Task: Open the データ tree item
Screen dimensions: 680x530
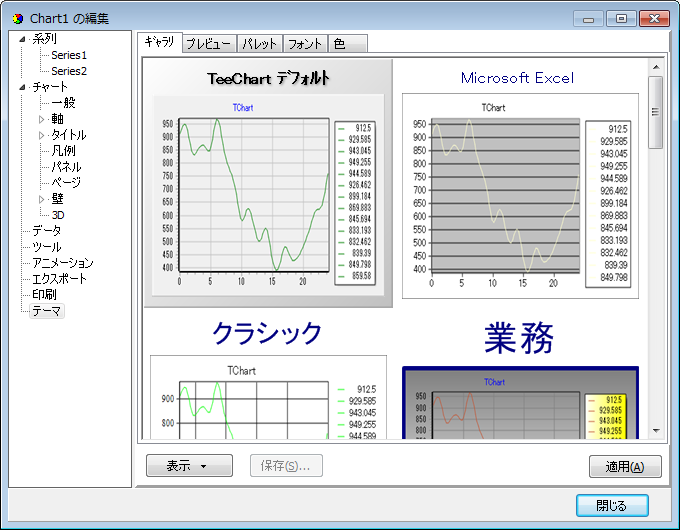Action: click(x=46, y=231)
